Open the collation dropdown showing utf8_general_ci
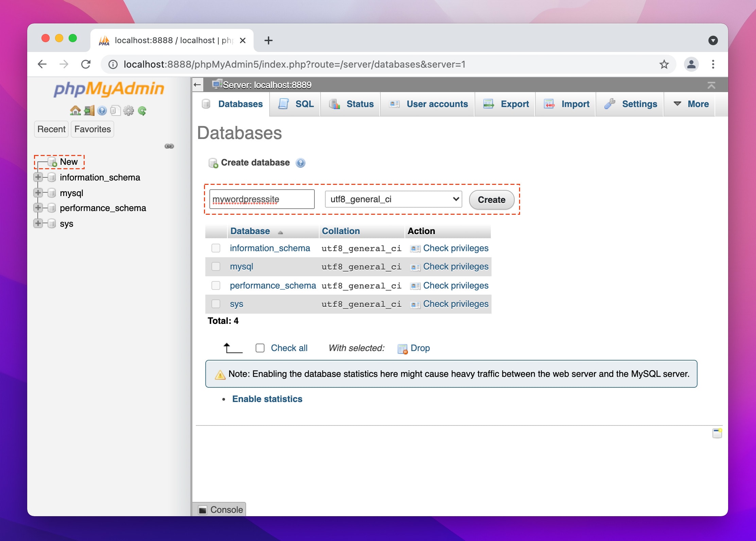The height and width of the screenshot is (541, 756). (x=393, y=199)
